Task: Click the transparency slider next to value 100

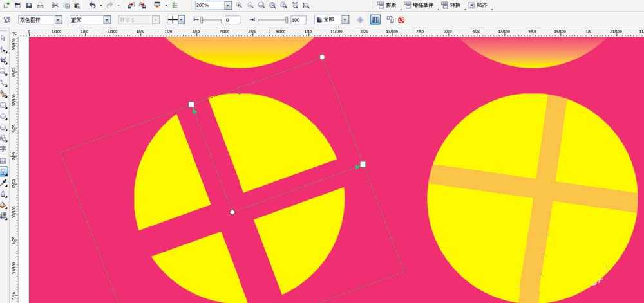Action: [272, 20]
